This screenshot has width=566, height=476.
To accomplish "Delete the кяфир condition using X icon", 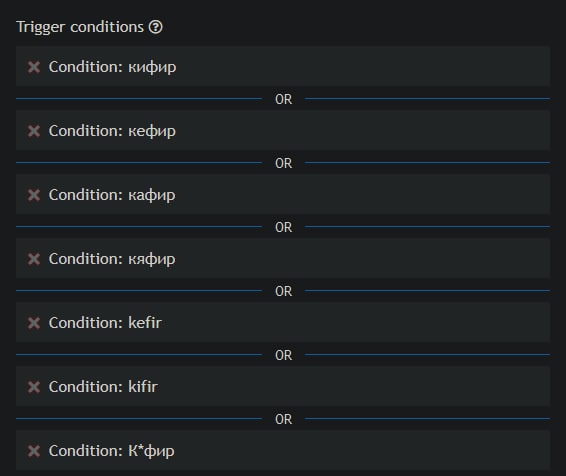I will [34, 259].
